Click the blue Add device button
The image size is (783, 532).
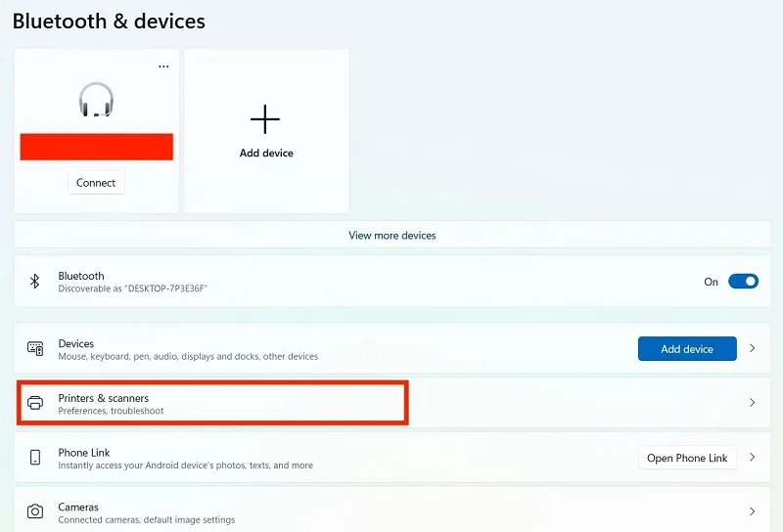coord(687,349)
